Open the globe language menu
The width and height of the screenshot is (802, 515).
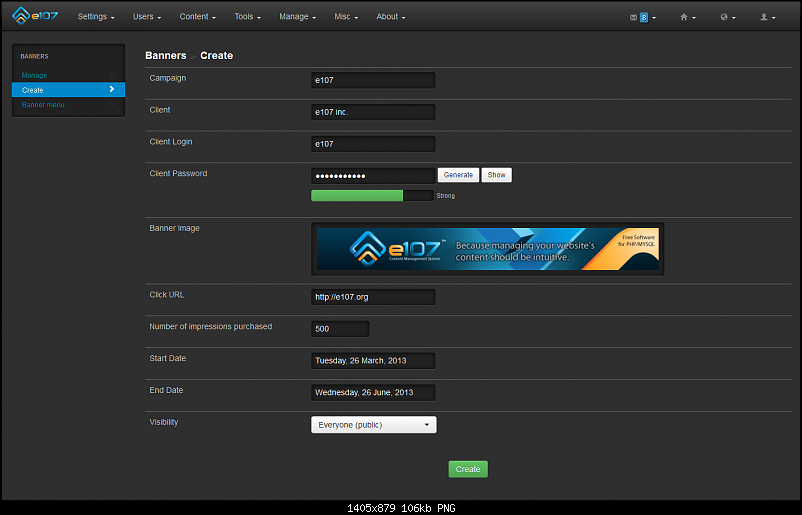pos(726,17)
